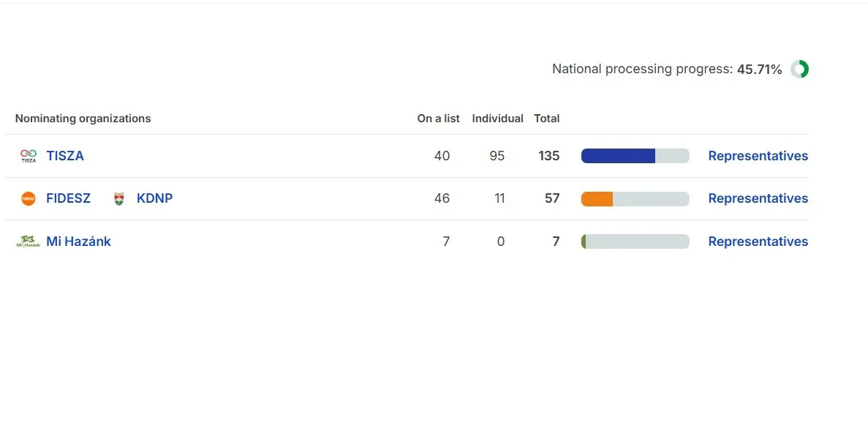
Task: Click the orange FIDESZ logo icon
Action: coord(29,198)
